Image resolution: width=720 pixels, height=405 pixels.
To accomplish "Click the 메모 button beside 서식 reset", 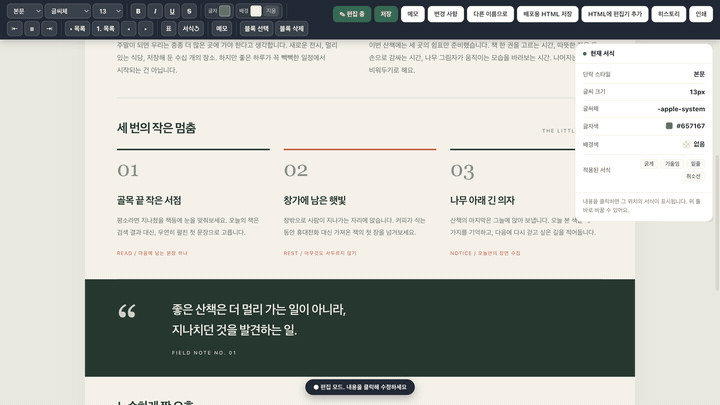I will 222,28.
